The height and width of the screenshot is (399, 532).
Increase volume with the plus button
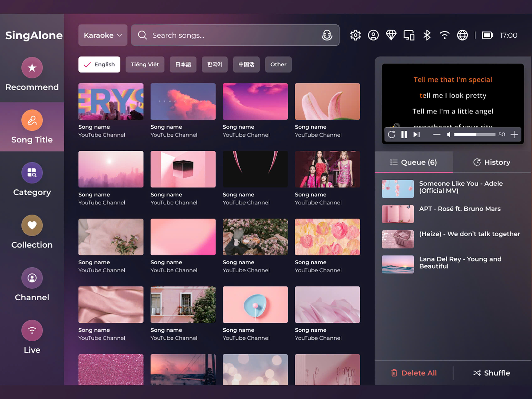coord(514,134)
